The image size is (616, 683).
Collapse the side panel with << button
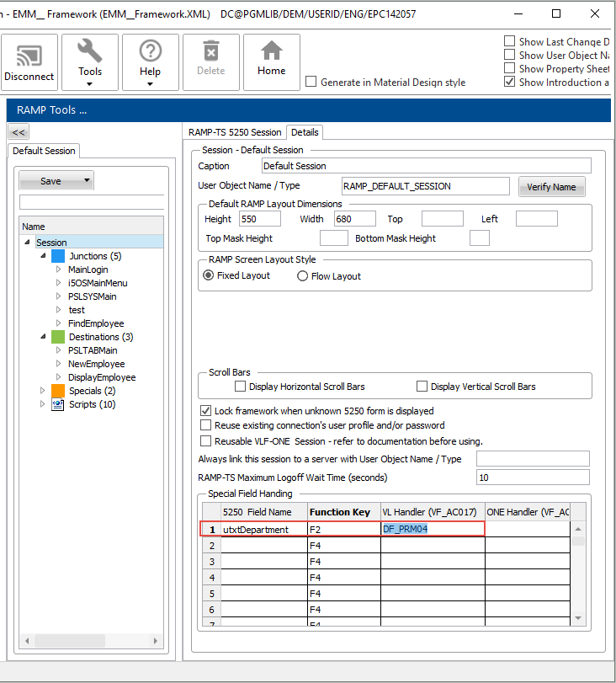pyautogui.click(x=18, y=132)
